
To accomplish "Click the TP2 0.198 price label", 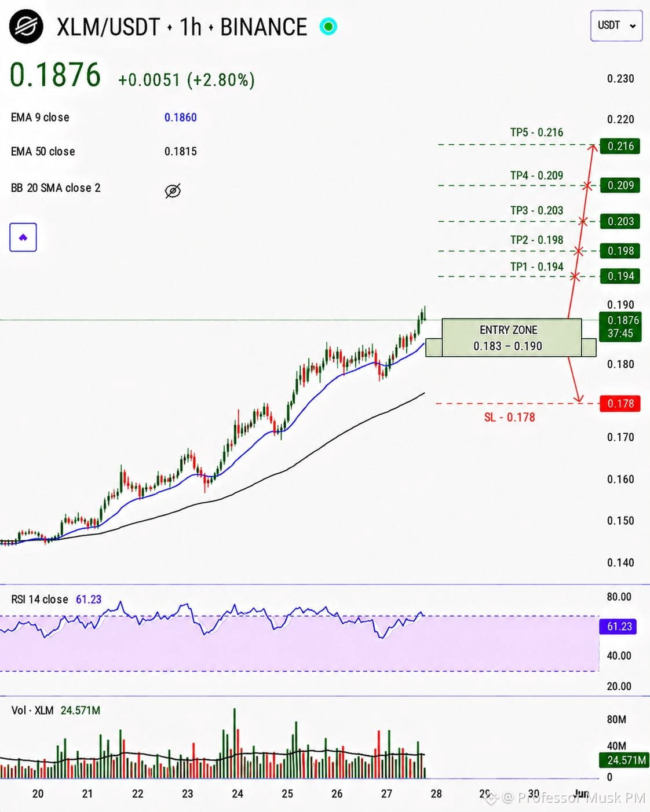I will [620, 251].
